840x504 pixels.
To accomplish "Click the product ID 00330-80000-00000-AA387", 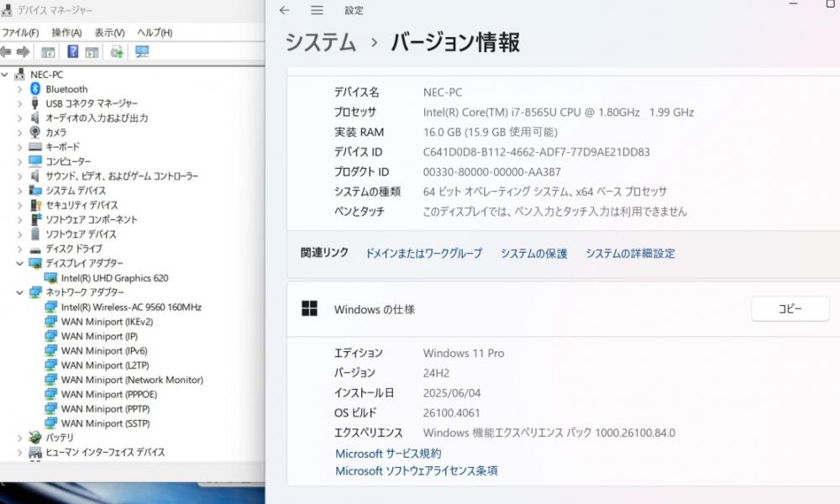I will coord(491,172).
